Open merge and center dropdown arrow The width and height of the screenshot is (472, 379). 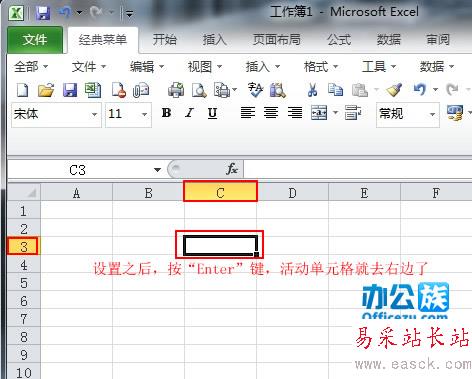(x=335, y=113)
